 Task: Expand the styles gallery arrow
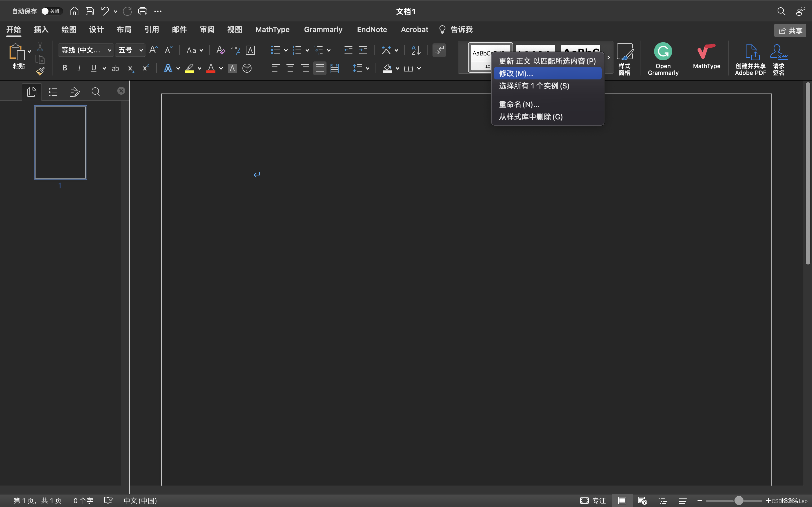tap(608, 57)
